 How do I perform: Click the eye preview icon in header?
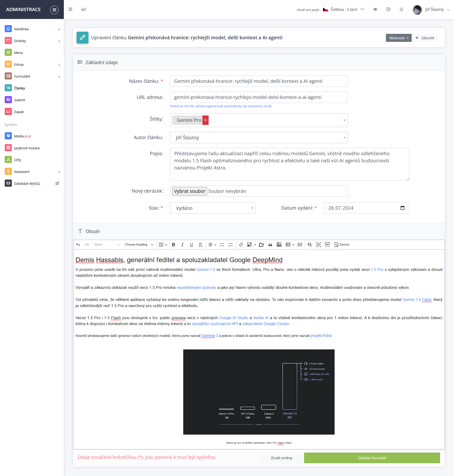375,9
